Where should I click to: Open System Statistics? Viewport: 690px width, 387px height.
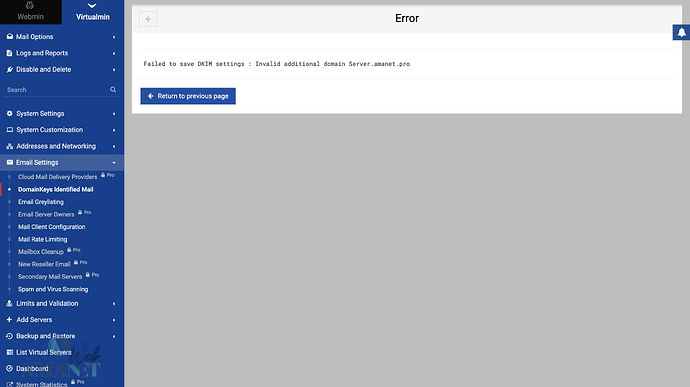click(x=42, y=384)
